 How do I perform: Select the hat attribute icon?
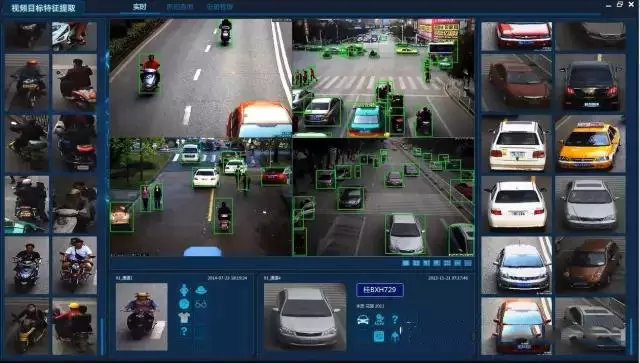[x=201, y=290]
